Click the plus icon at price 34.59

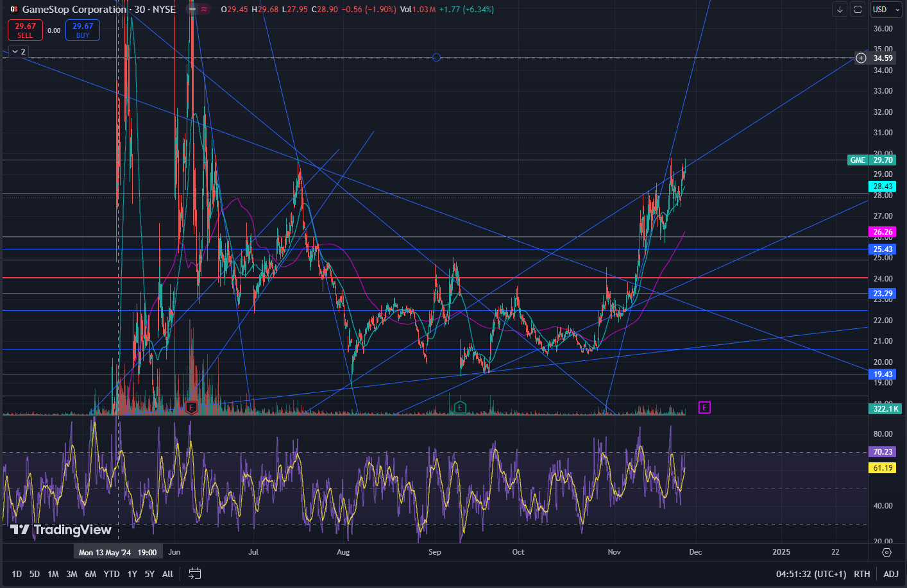click(x=861, y=58)
